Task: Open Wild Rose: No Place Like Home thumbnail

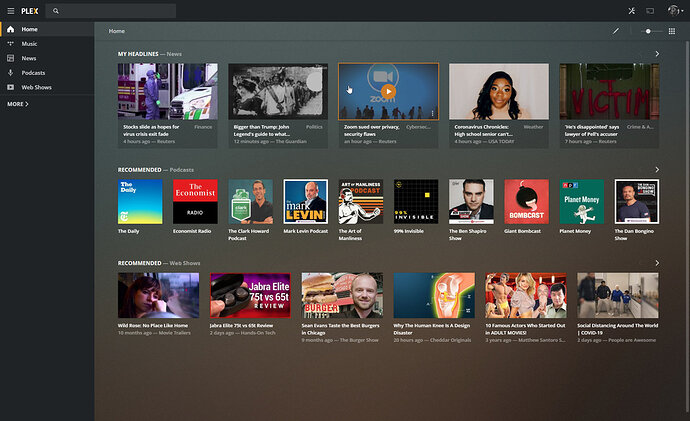Action: pos(158,295)
